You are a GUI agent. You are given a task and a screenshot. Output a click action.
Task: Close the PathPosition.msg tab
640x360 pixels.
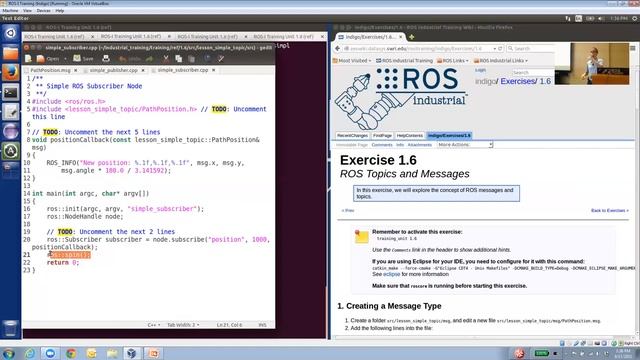76,70
